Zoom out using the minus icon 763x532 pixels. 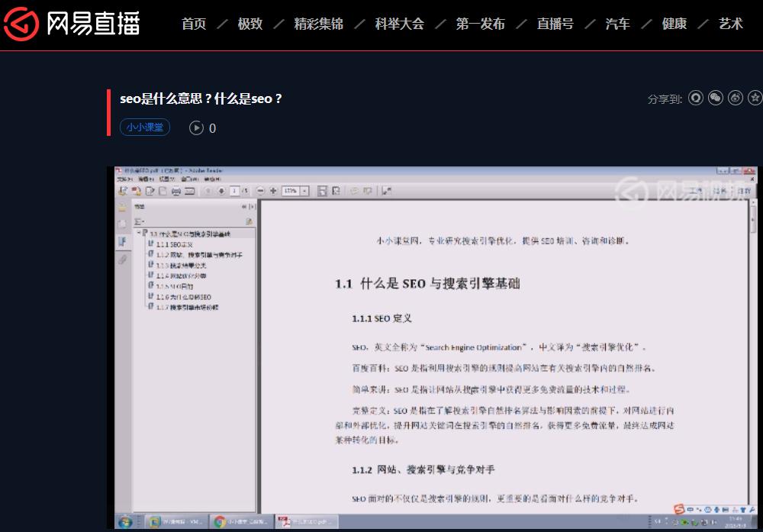click(260, 191)
